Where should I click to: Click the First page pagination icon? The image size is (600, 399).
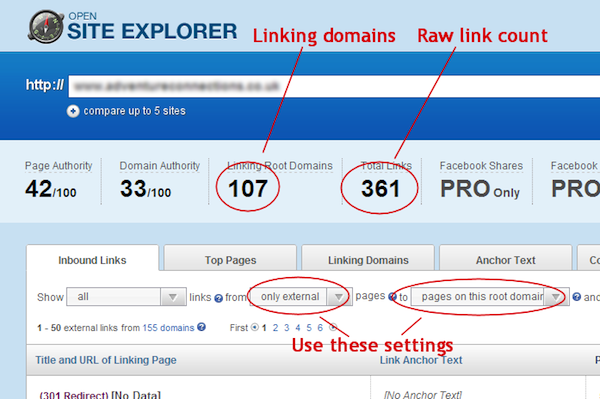(255, 327)
